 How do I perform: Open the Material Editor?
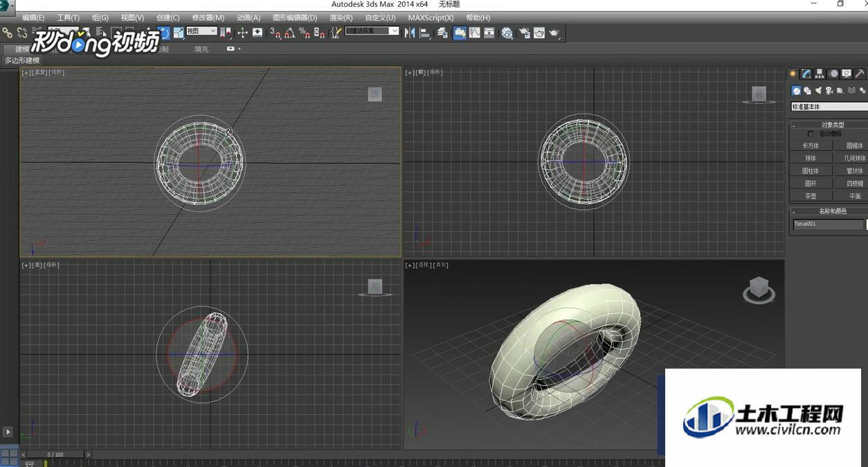pyautogui.click(x=507, y=33)
